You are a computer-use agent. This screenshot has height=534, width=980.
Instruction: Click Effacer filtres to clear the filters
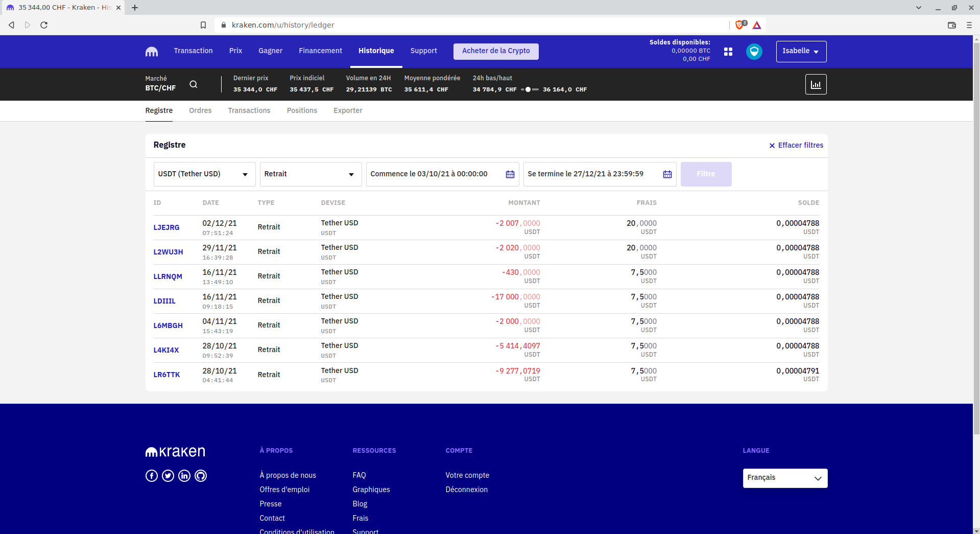point(796,145)
